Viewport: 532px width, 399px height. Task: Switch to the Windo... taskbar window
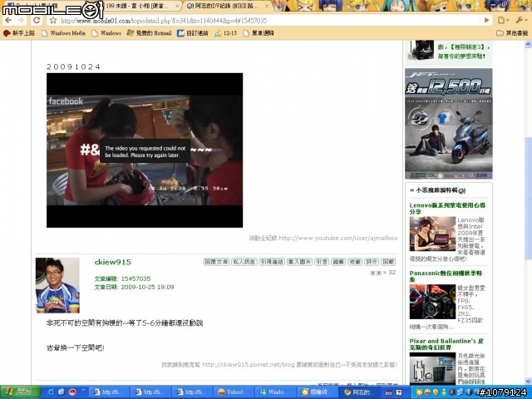(x=274, y=392)
